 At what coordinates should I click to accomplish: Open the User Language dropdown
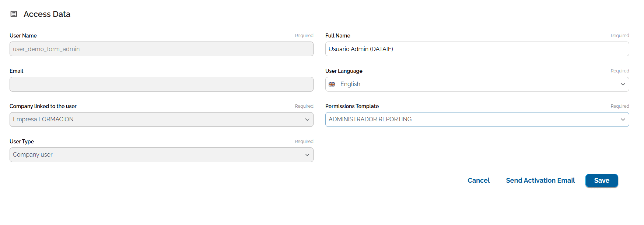click(477, 84)
